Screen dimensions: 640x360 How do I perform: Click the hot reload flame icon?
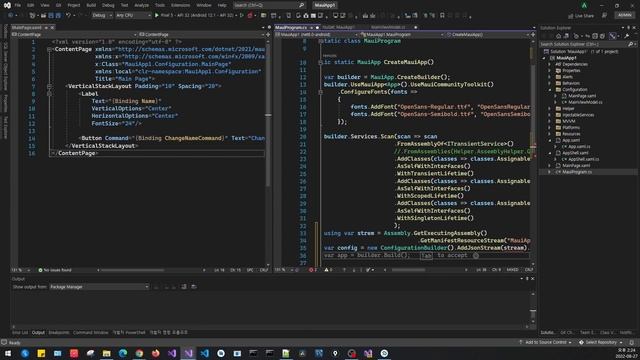[250, 16]
